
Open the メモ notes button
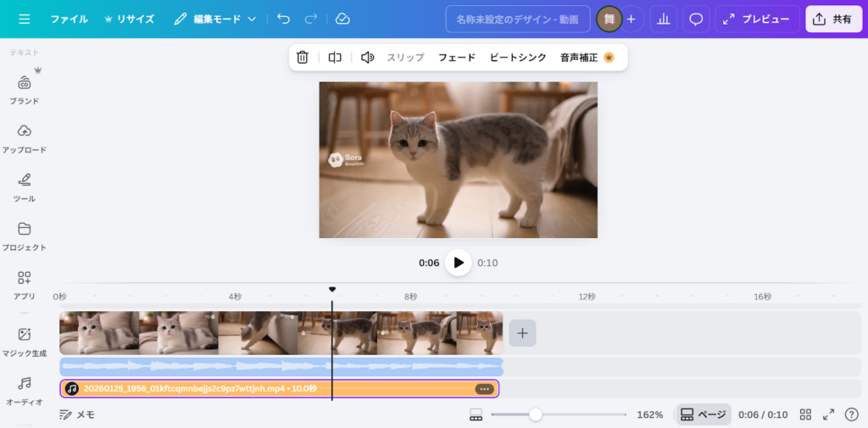[x=77, y=414]
